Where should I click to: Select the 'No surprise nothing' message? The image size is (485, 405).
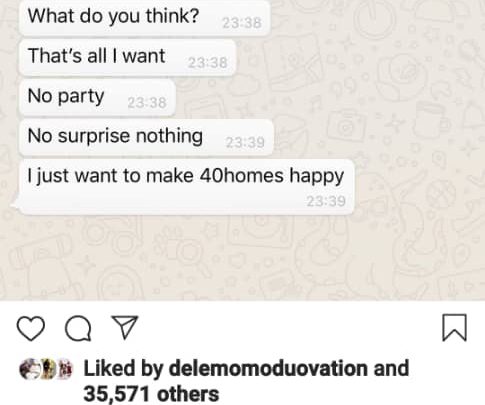pos(146,137)
